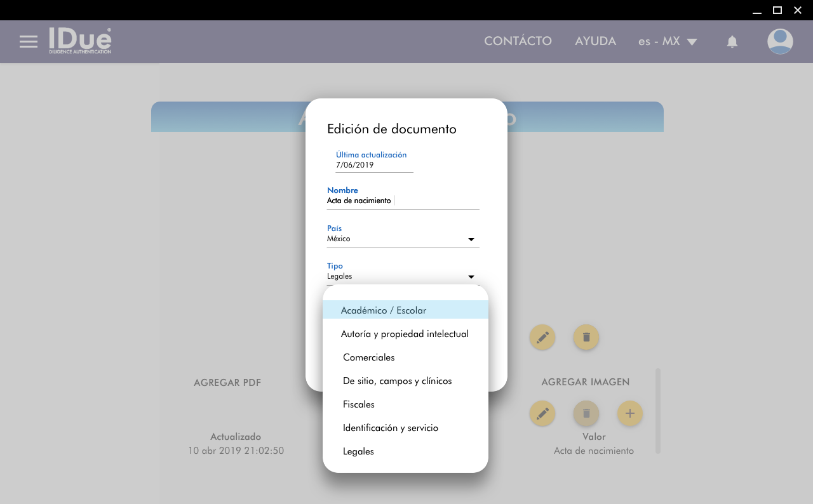
Task: Open the País dropdown showing México
Action: [403, 239]
